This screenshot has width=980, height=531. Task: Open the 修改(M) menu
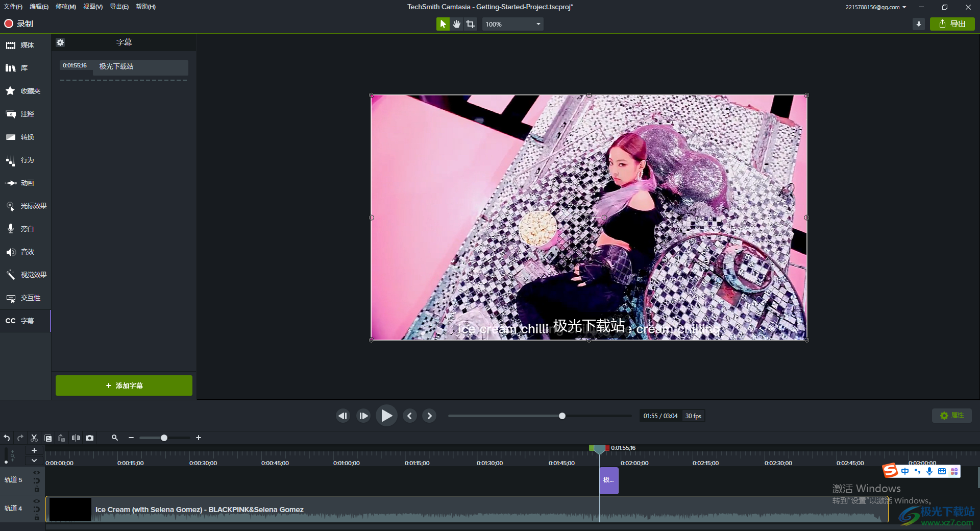coord(66,7)
